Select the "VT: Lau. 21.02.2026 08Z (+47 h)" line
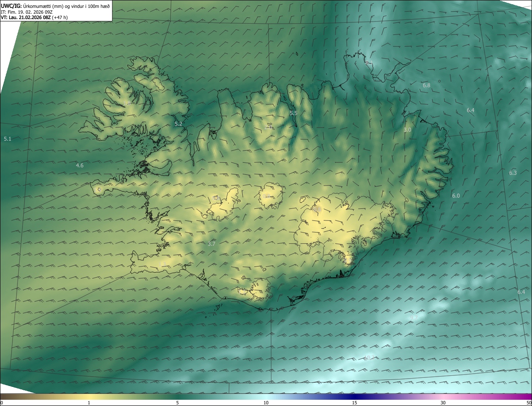The height and width of the screenshot is (406, 532). click(34, 17)
